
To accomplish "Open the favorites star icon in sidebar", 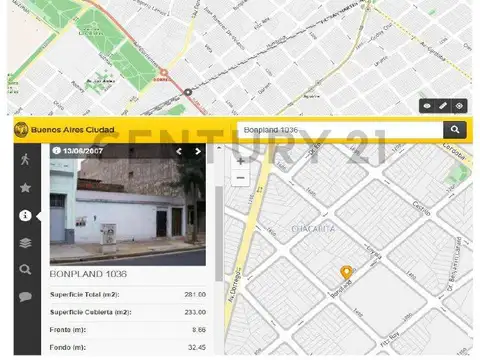I will point(25,188).
